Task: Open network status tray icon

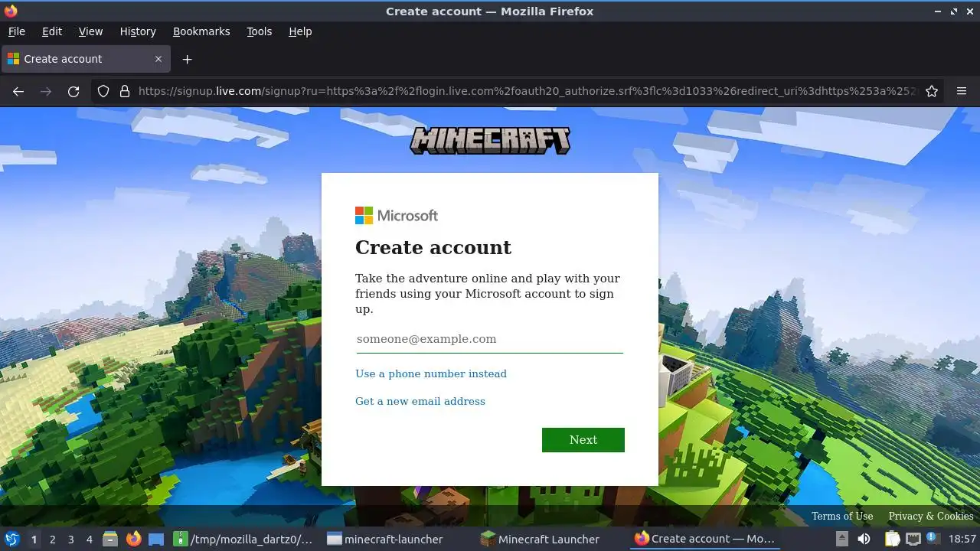Action: [x=913, y=539]
